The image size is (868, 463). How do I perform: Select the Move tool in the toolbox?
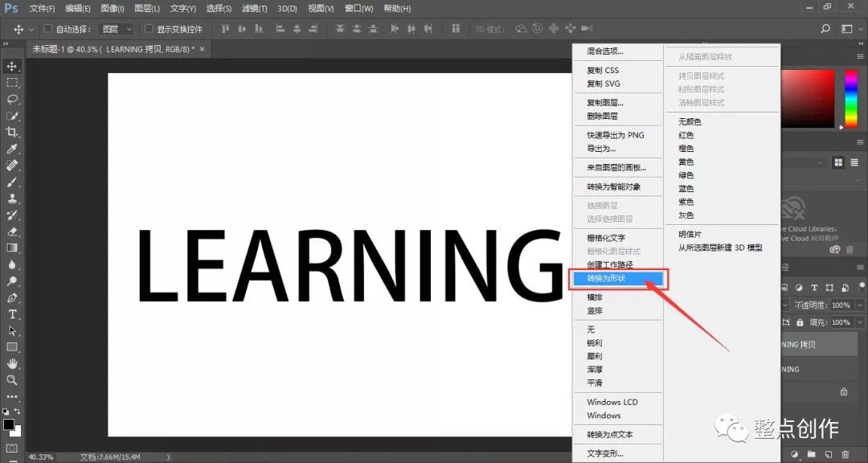coord(11,67)
